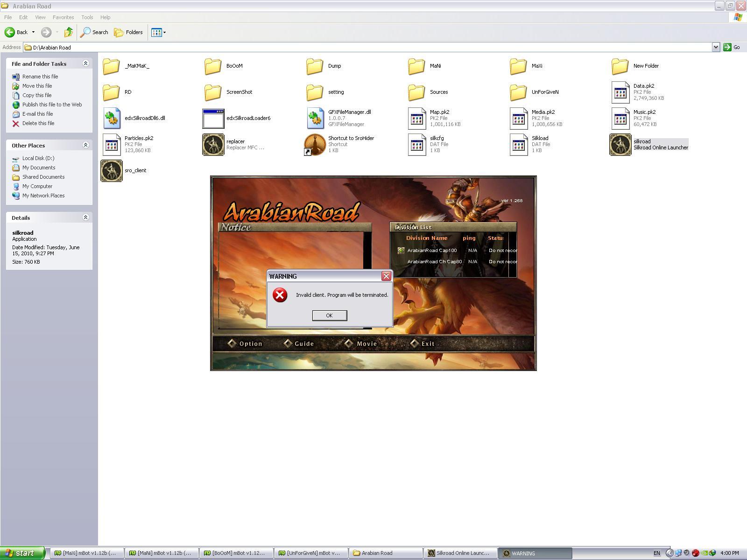Open Local Disk (D:) in Other Places
The width and height of the screenshot is (747, 560).
point(38,158)
